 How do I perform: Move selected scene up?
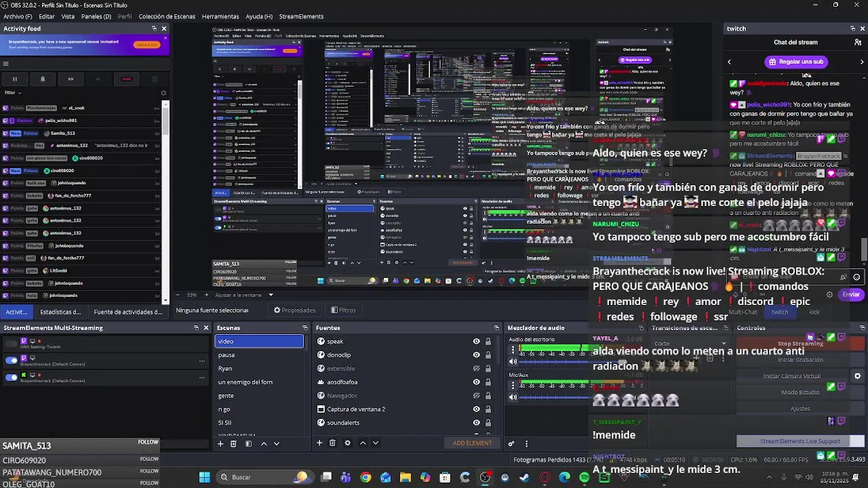264,443
